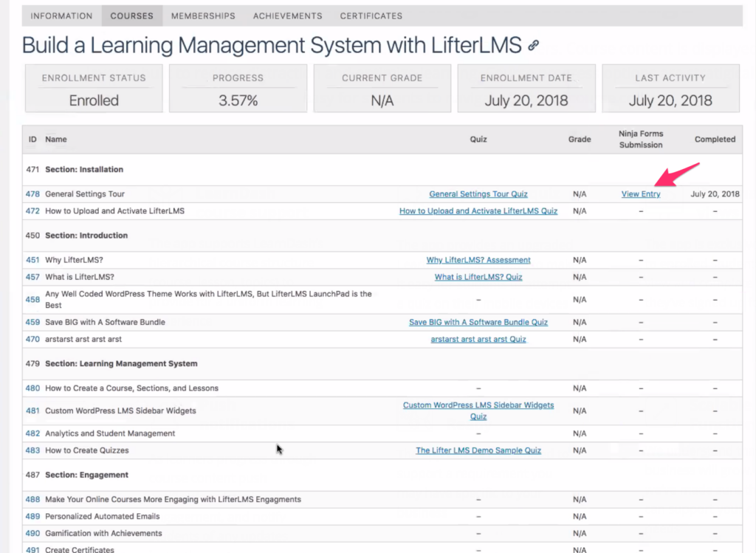Click the Last Activity July 20, 2018 value
Image resolution: width=756 pixels, height=553 pixels.
(670, 100)
